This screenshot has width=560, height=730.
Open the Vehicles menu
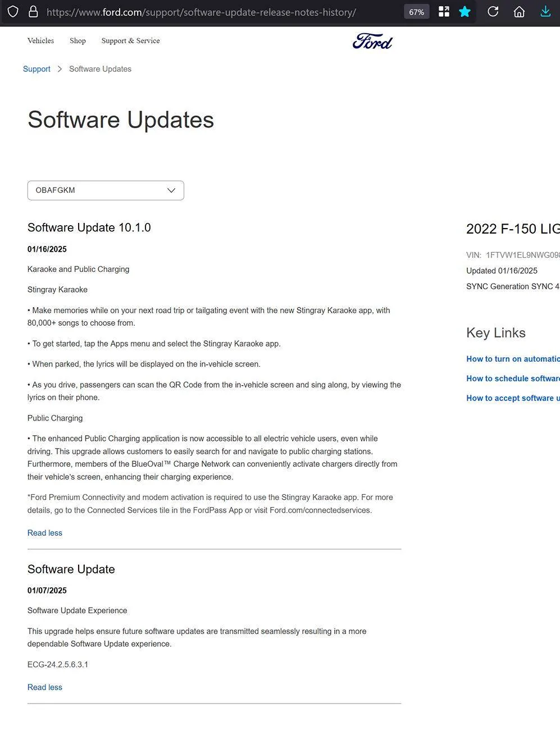click(40, 40)
